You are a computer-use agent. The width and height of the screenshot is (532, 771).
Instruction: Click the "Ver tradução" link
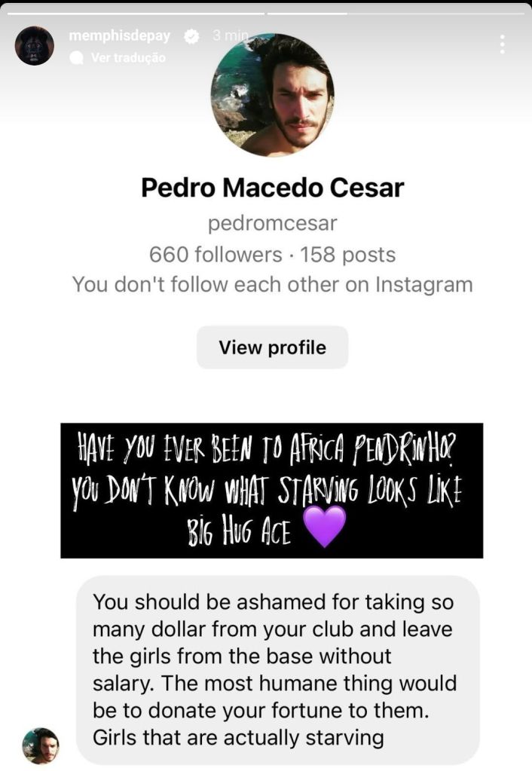click(128, 58)
